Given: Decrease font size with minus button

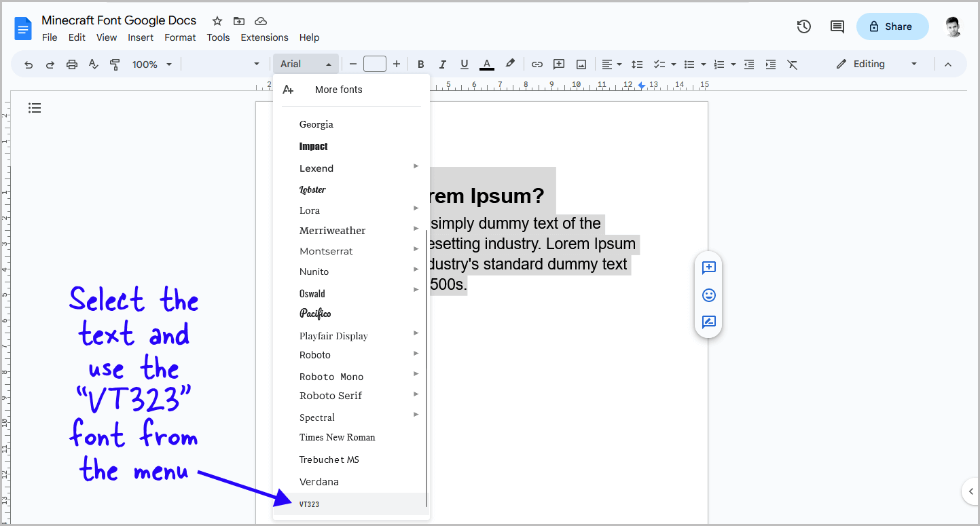Looking at the screenshot, I should tap(353, 64).
